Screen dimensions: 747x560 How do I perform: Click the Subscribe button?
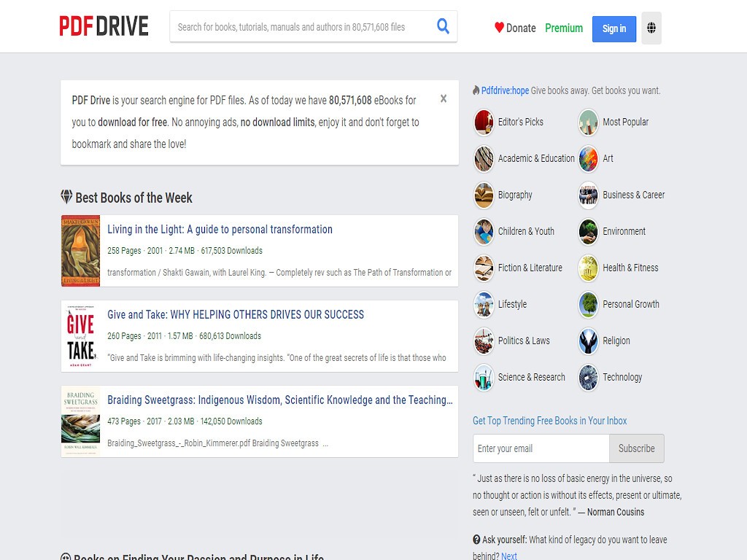click(x=636, y=448)
